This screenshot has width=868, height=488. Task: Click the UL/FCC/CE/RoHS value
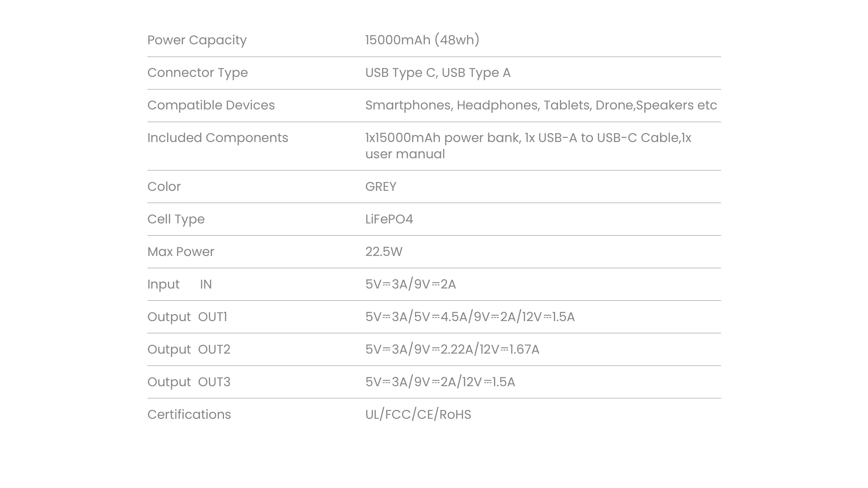click(418, 415)
